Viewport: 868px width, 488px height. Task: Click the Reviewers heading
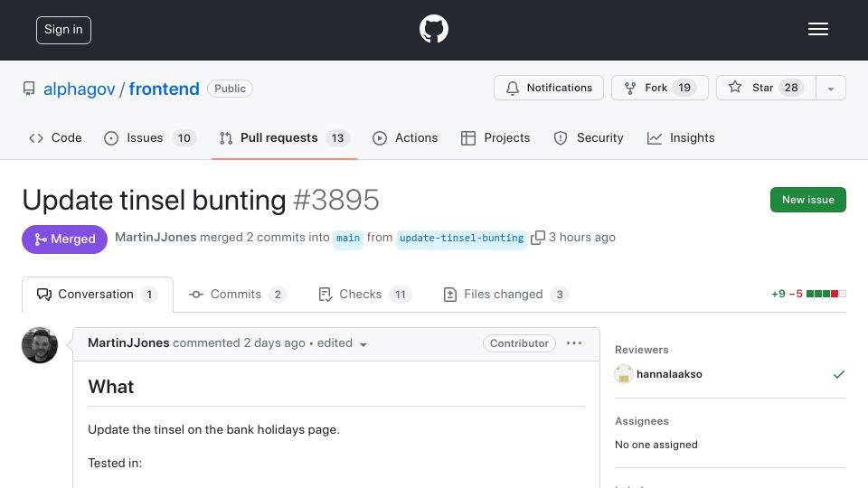click(x=642, y=350)
